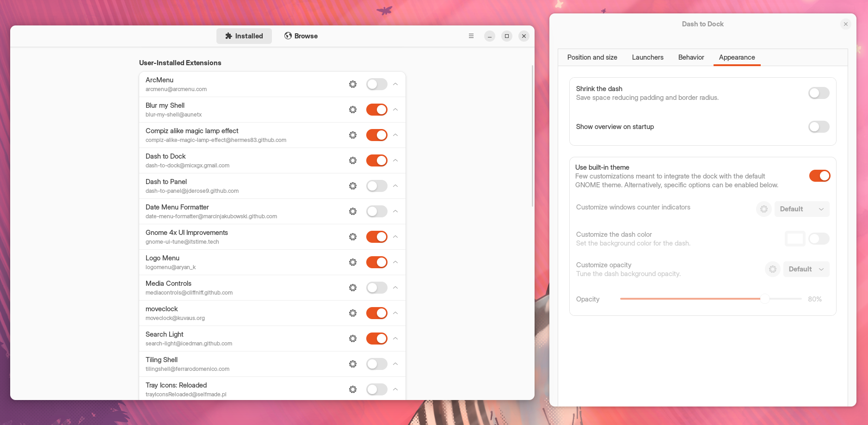The image size is (868, 425).
Task: Open the hamburger menu in Extension Manager
Action: [471, 36]
